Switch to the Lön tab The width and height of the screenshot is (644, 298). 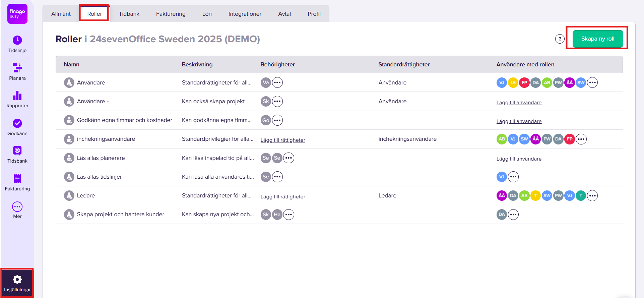207,14
